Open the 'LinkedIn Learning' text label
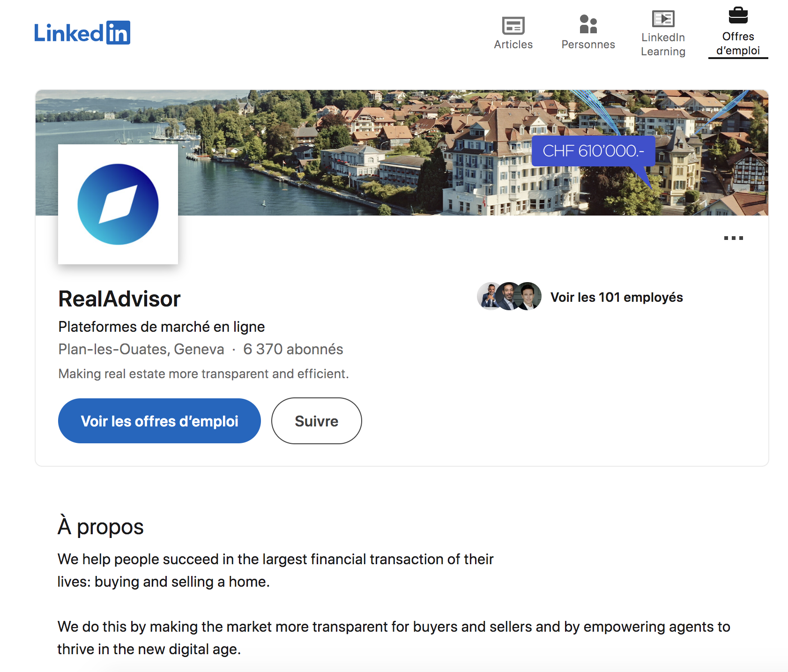The width and height of the screenshot is (788, 672). (x=663, y=45)
